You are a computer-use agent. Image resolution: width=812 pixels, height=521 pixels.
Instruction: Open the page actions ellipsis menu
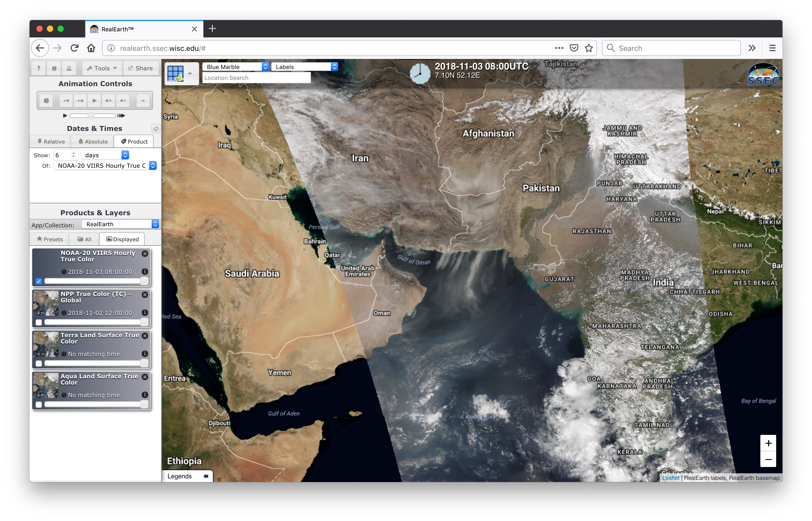pos(559,48)
